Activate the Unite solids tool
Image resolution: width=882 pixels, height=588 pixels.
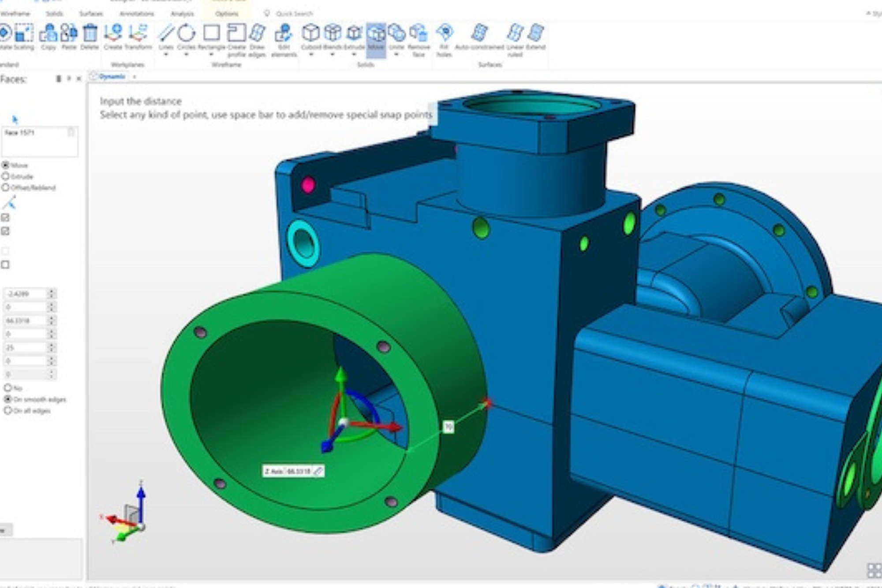[396, 33]
